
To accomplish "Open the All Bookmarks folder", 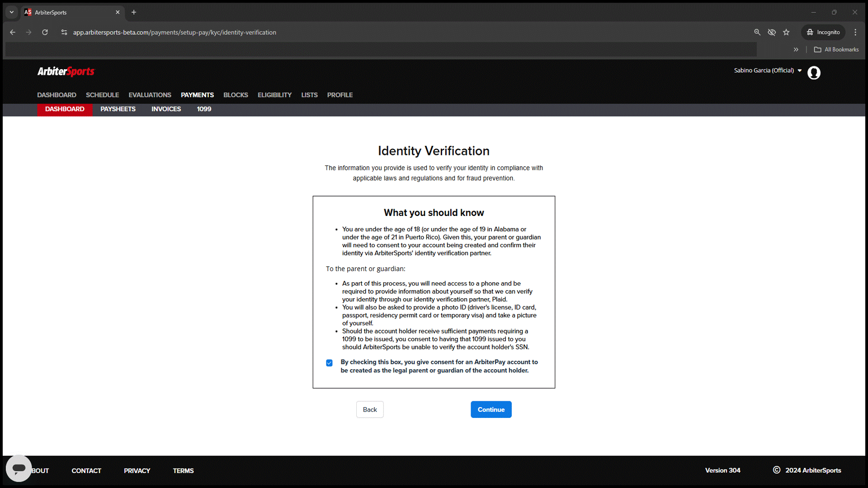I will click(836, 49).
